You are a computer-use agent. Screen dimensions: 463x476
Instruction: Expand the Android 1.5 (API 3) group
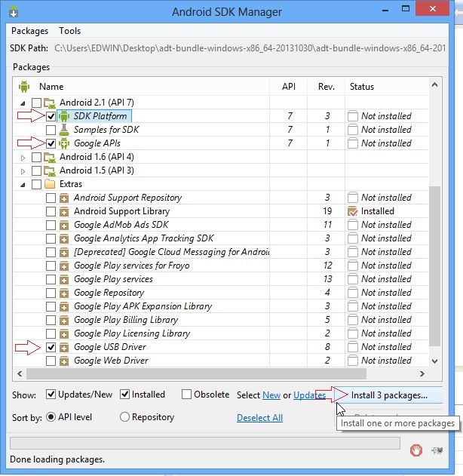pyautogui.click(x=23, y=171)
